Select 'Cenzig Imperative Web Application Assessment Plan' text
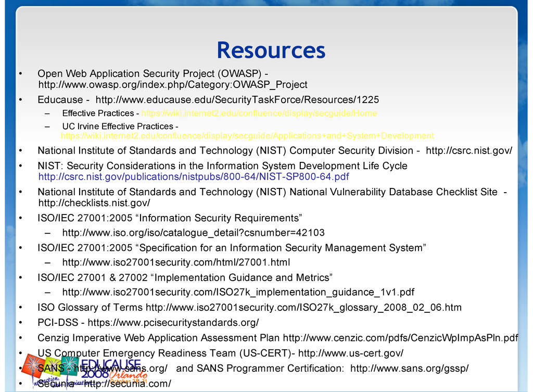533x392 pixels. pos(158,338)
